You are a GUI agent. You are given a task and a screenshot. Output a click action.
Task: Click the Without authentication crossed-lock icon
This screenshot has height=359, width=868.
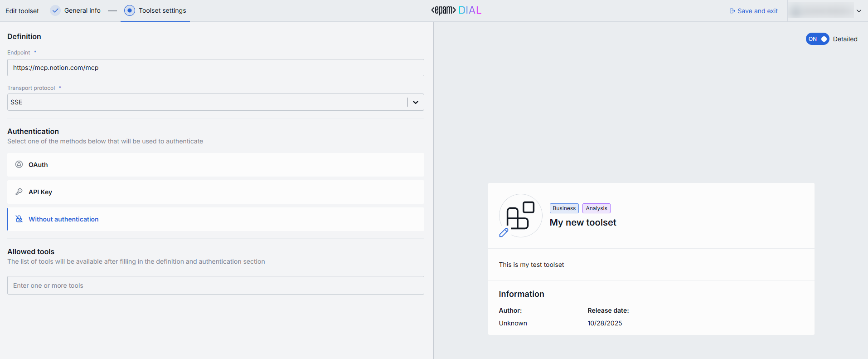coord(19,219)
